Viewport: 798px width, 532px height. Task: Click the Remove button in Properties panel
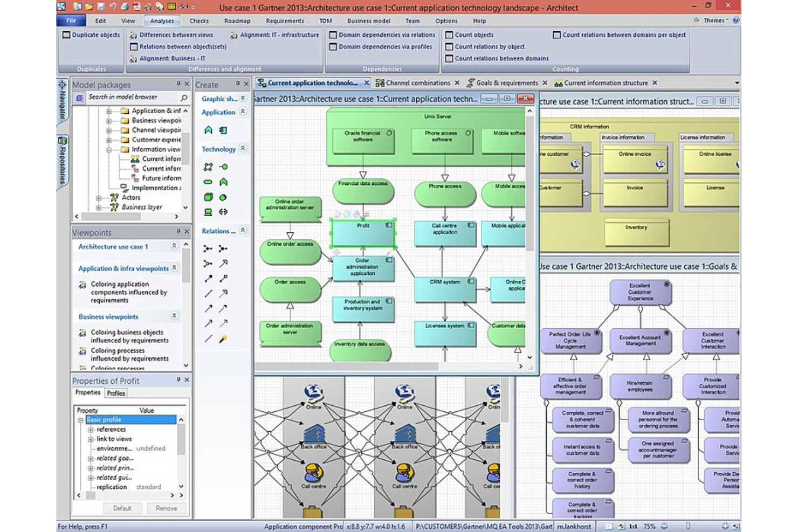[x=166, y=508]
